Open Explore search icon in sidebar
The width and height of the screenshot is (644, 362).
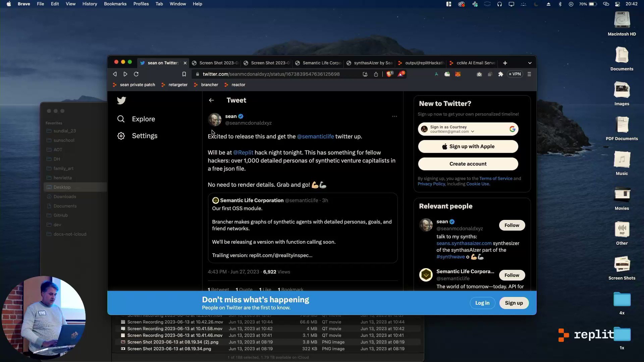(x=121, y=119)
